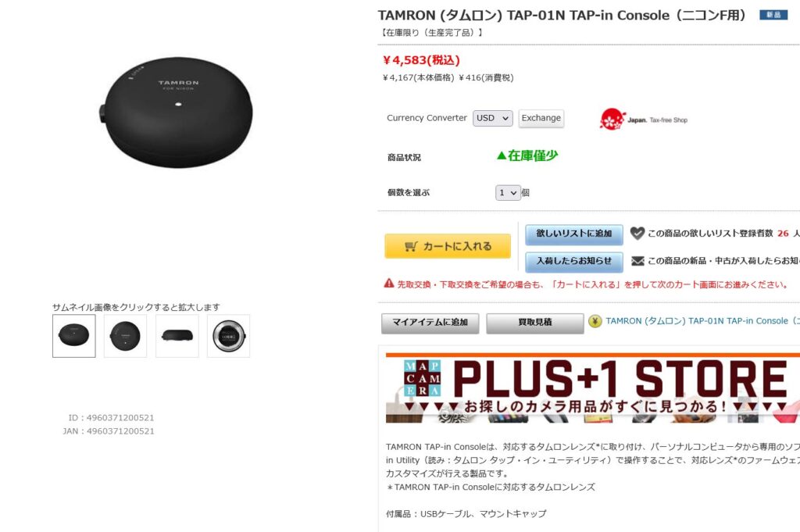The image size is (800, 532).
Task: Select the lens mount thumbnail image
Action: (x=229, y=336)
